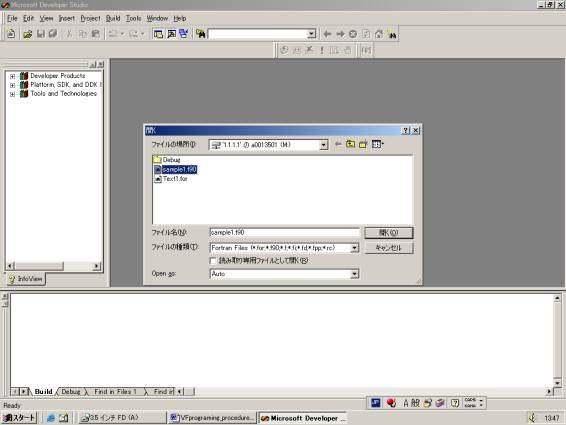
Task: Open the Edit menu
Action: point(29,18)
